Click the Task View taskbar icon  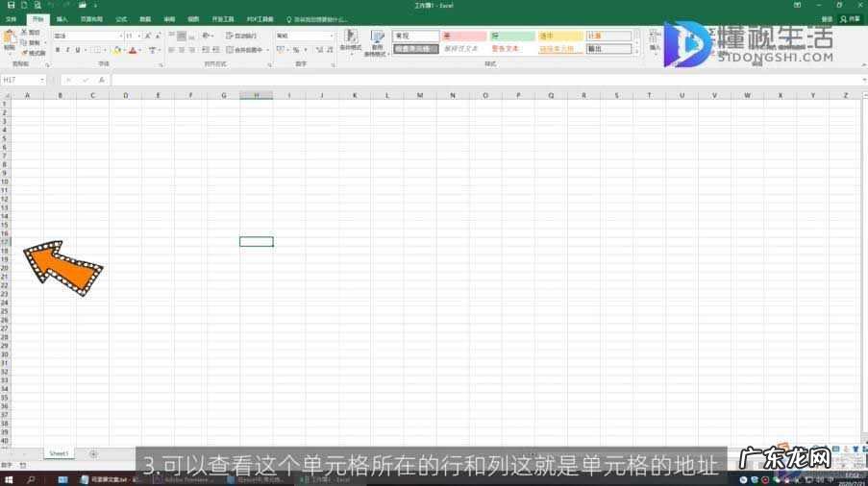pos(62,479)
